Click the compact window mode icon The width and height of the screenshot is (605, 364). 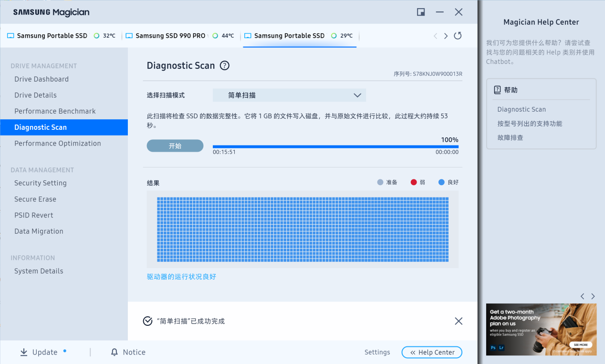tap(421, 12)
